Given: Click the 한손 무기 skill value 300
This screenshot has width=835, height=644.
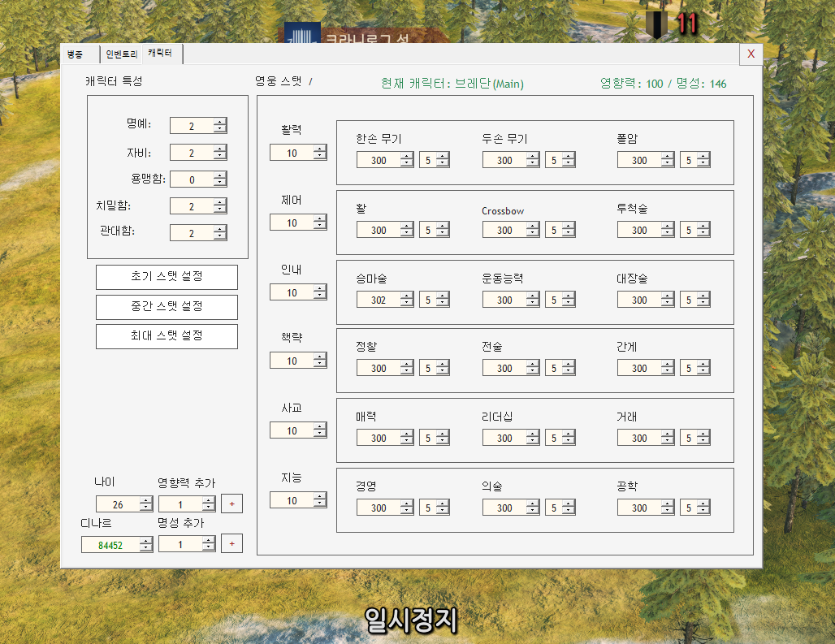Looking at the screenshot, I should [x=379, y=160].
